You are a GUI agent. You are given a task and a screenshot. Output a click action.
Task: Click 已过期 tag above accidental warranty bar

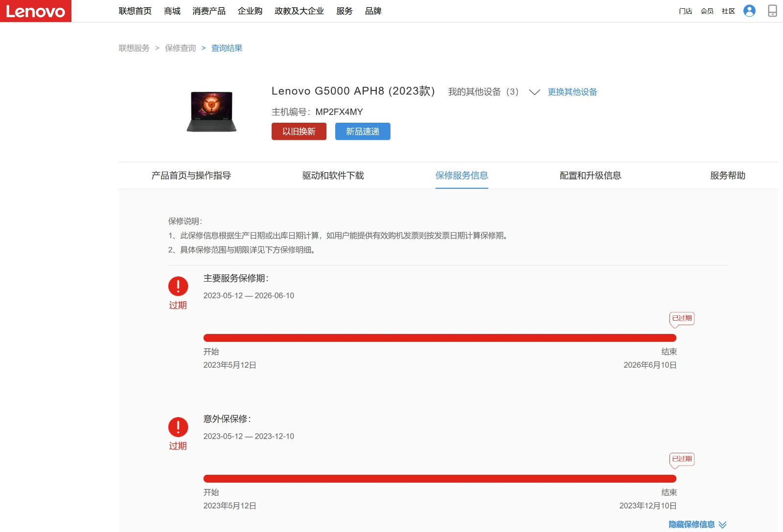[x=682, y=459]
